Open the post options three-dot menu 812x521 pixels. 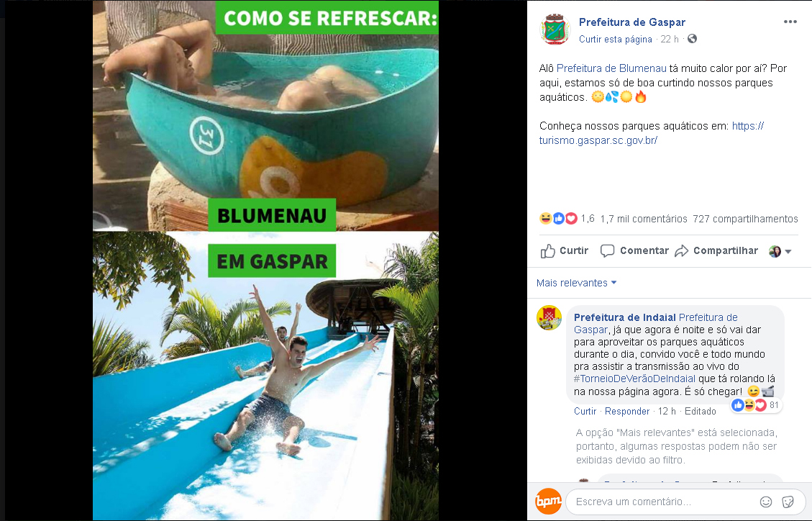pyautogui.click(x=790, y=22)
